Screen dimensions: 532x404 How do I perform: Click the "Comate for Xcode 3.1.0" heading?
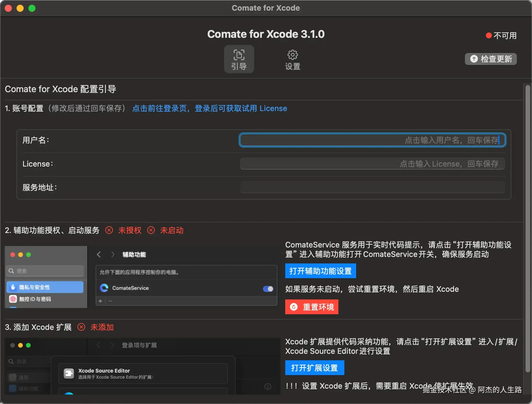coord(266,34)
